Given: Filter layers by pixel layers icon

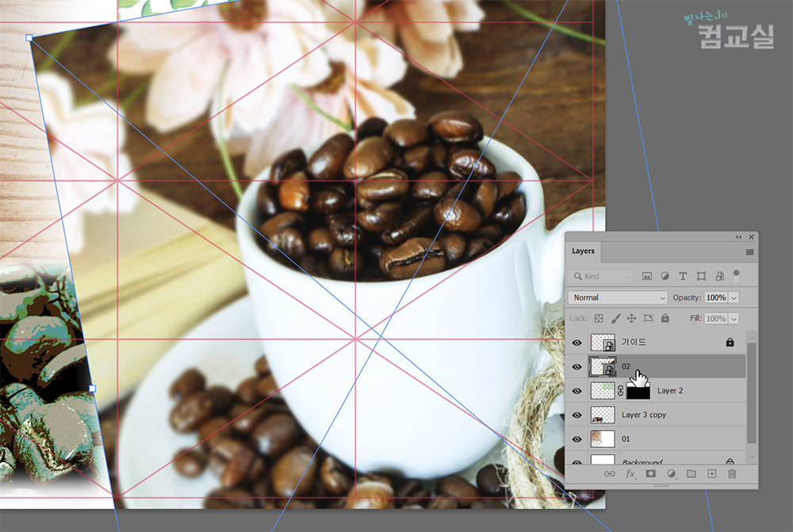Looking at the screenshot, I should tap(647, 276).
